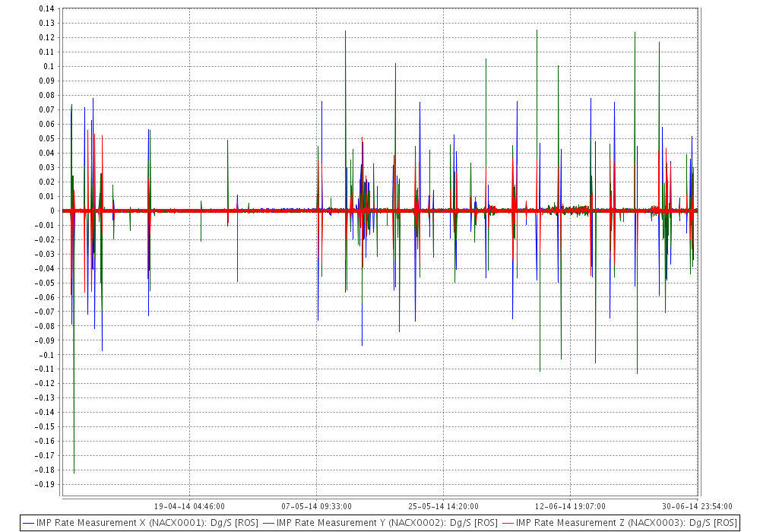The height and width of the screenshot is (532, 760).
Task: Click y-axis zero label
Action: [x=53, y=211]
